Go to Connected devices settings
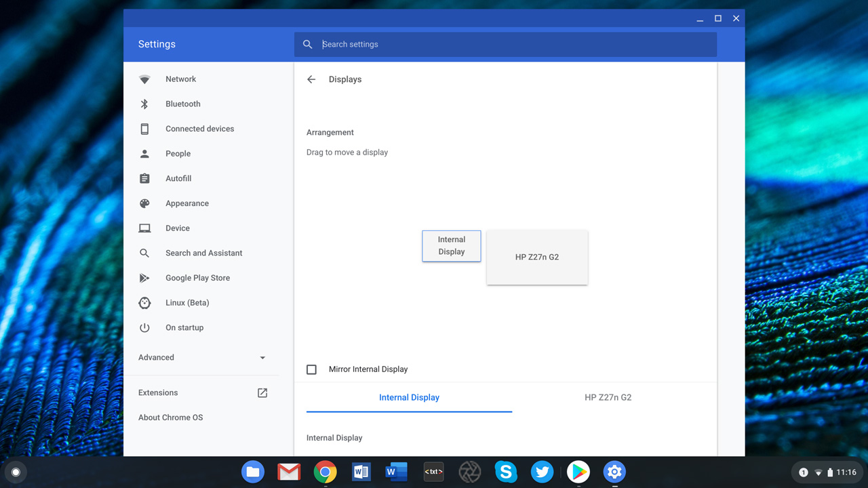 click(x=199, y=129)
